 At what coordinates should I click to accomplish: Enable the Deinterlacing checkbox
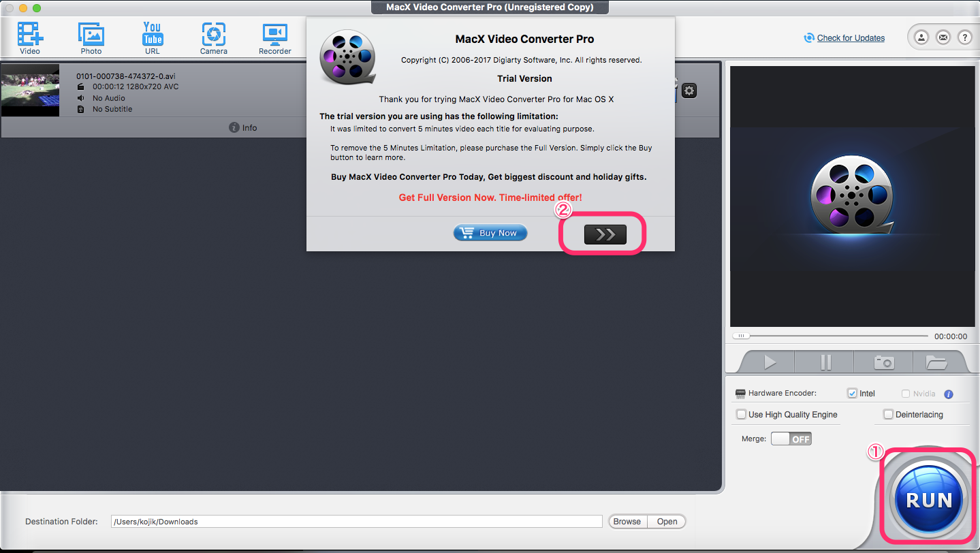[x=888, y=414]
